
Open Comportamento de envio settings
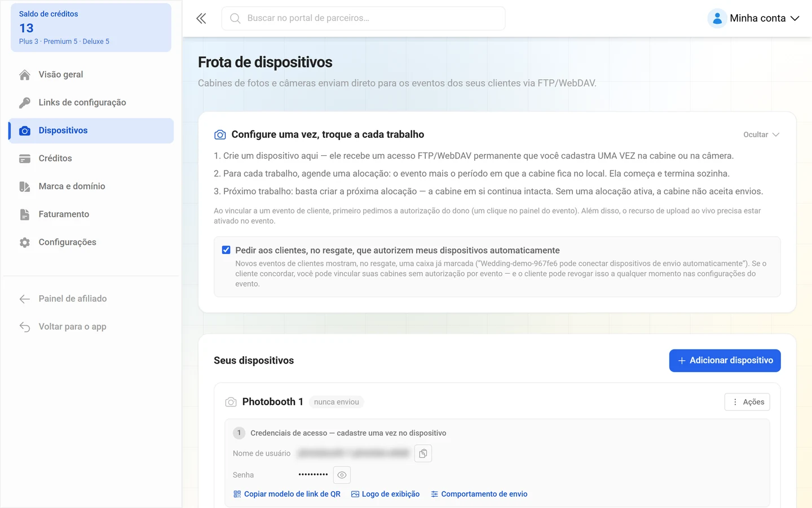[x=479, y=494]
